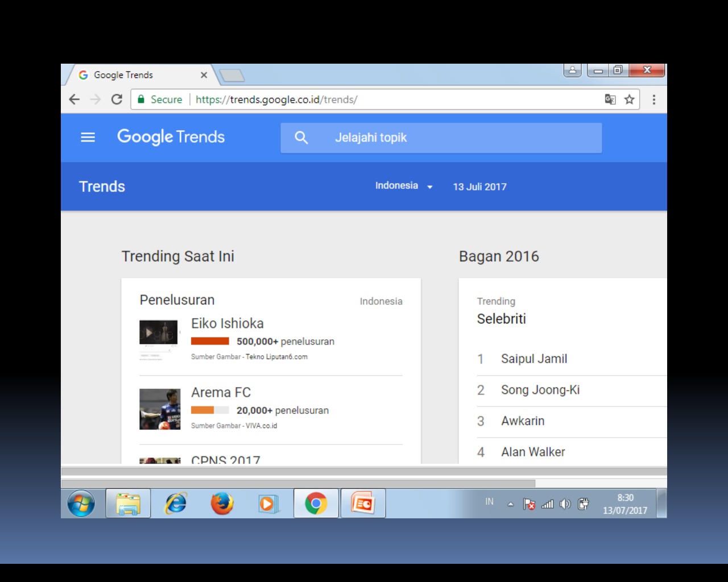
Task: Click Sumber Gambar Tekno Liputan6.com text
Action: [249, 357]
